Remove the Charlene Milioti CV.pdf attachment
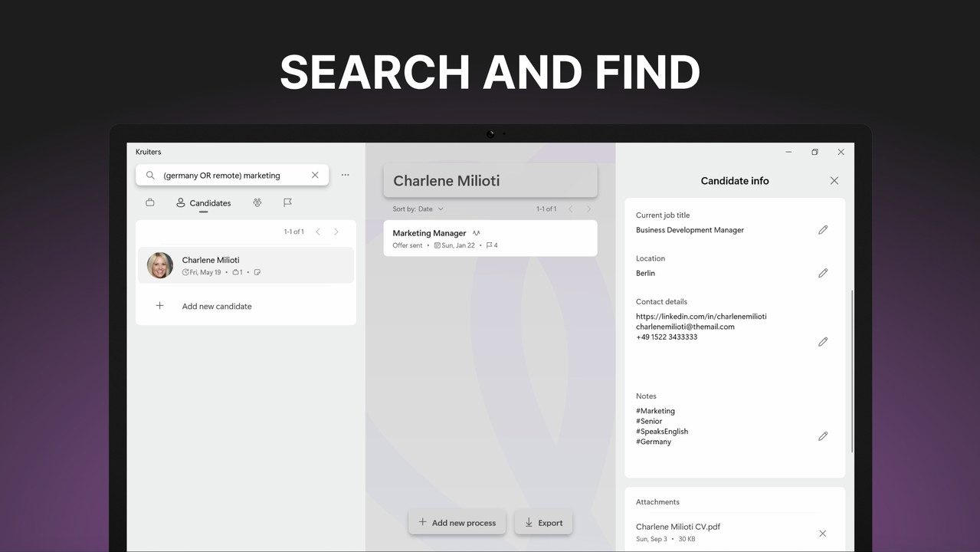Viewport: 980px width, 552px height. (x=823, y=534)
